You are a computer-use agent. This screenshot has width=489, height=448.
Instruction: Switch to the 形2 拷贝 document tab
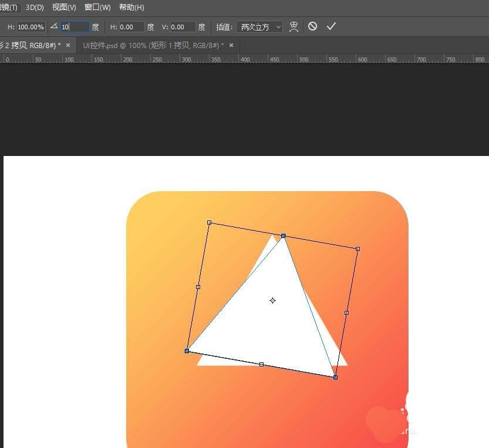click(32, 45)
